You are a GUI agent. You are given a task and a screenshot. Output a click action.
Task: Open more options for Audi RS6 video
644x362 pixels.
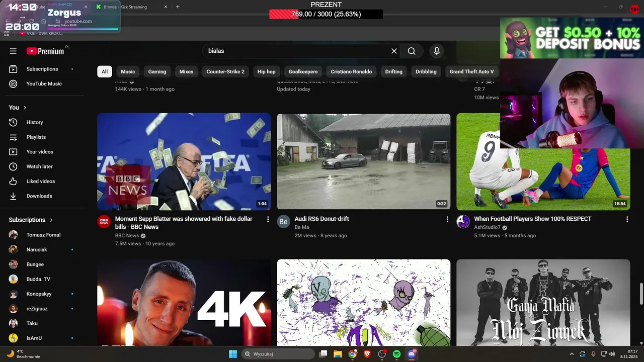click(x=447, y=220)
